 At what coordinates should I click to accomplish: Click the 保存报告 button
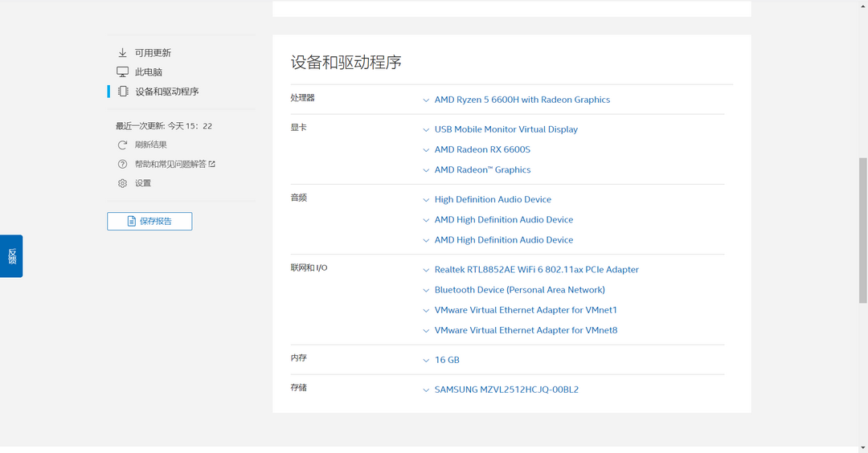tap(149, 221)
